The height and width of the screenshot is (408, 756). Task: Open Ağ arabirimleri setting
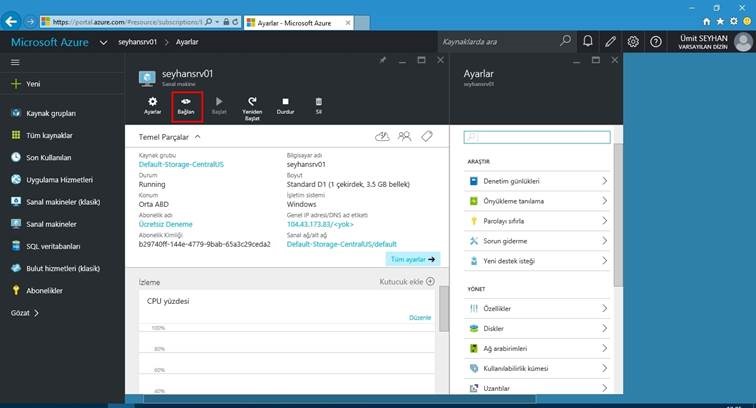[537, 348]
